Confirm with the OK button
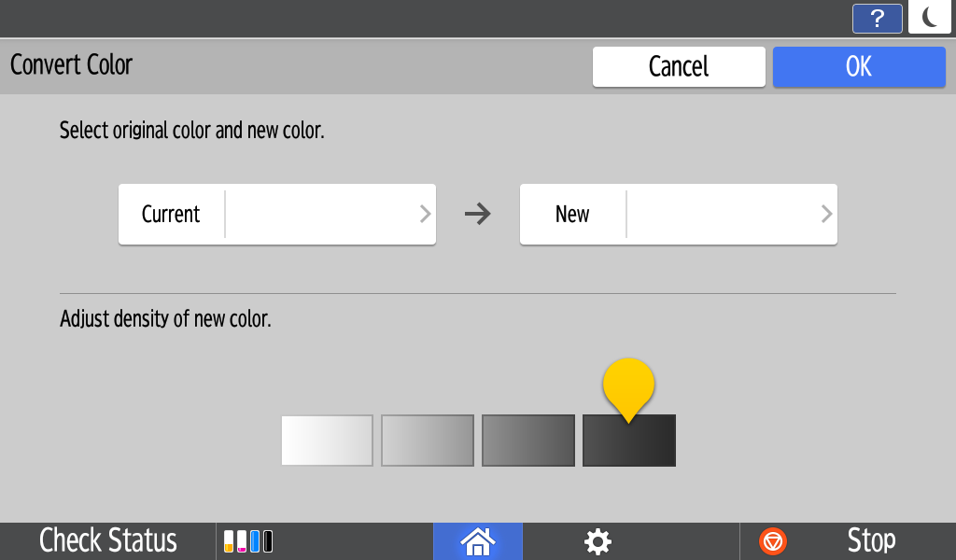This screenshot has height=560, width=956. (859, 67)
